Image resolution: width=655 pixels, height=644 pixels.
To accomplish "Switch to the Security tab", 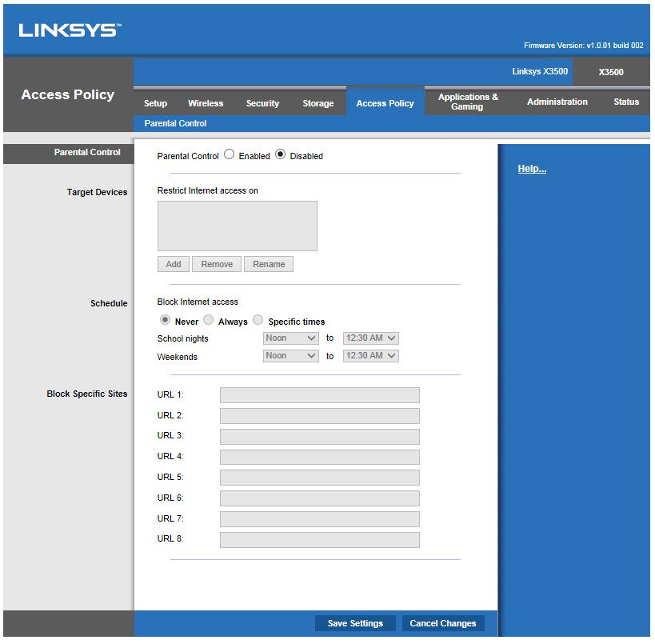I will (x=262, y=103).
